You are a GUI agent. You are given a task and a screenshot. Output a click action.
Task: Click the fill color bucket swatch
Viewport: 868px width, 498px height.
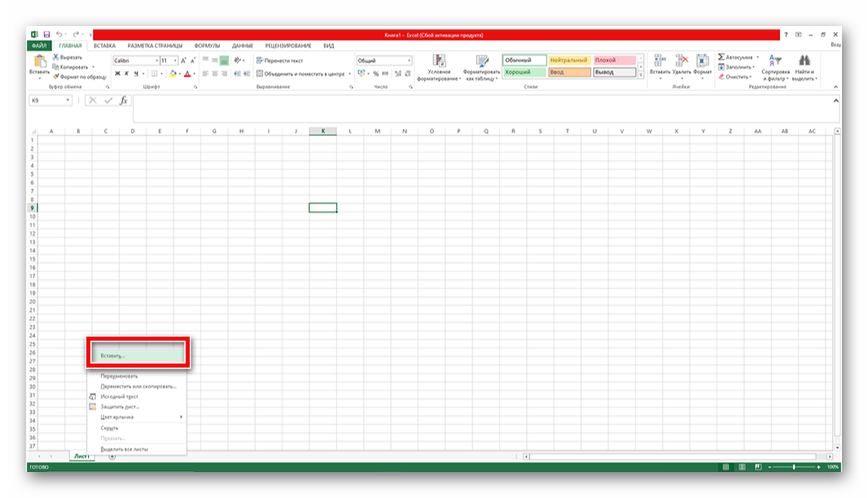pyautogui.click(x=173, y=73)
